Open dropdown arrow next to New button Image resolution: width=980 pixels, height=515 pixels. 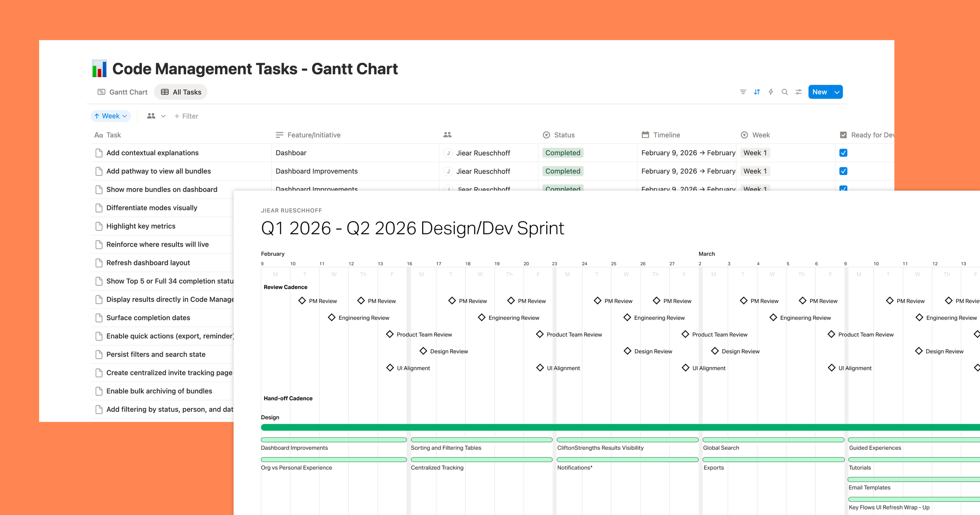(837, 92)
